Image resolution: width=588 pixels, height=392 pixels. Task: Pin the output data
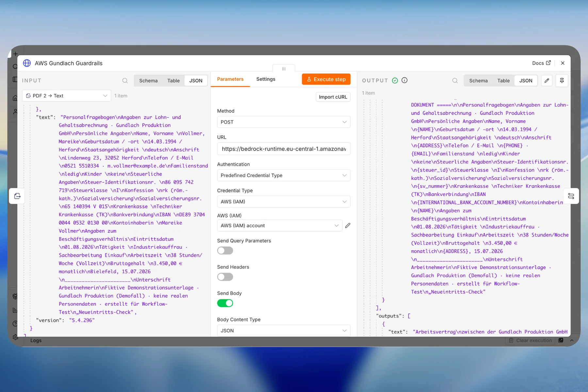point(562,80)
